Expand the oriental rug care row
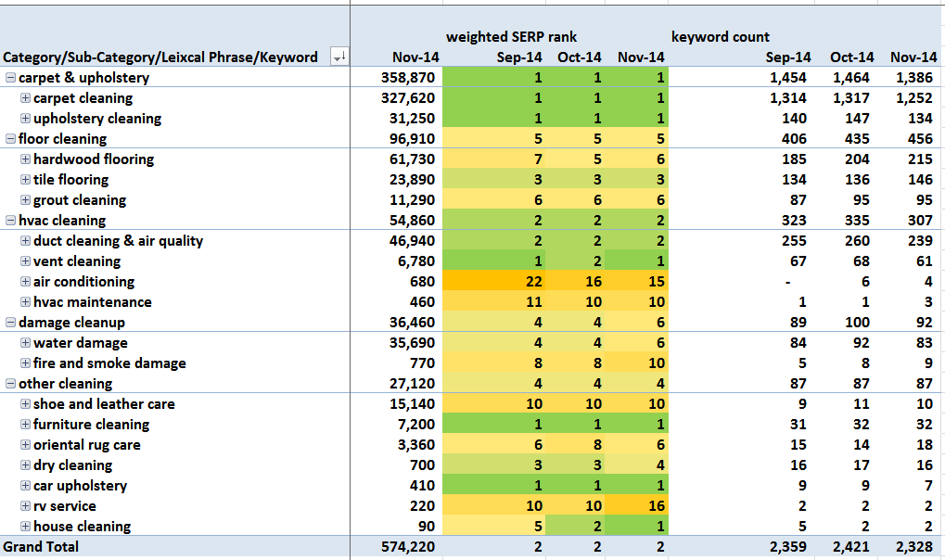The image size is (945, 560). pyautogui.click(x=26, y=445)
